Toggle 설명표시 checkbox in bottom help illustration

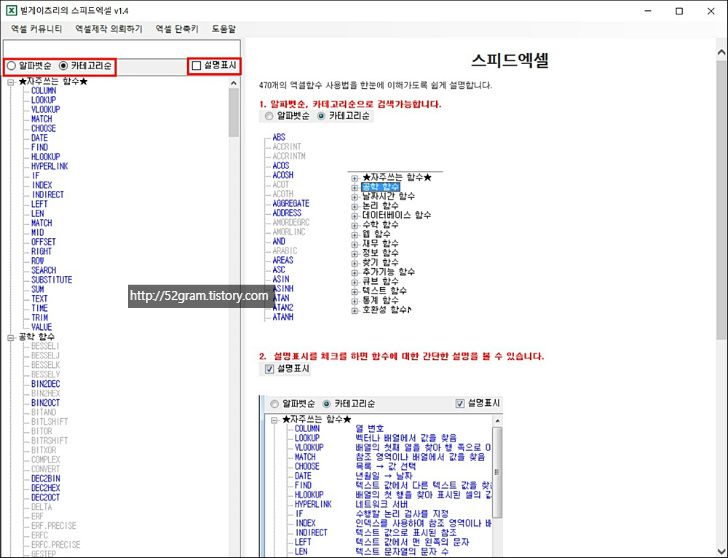click(460, 403)
